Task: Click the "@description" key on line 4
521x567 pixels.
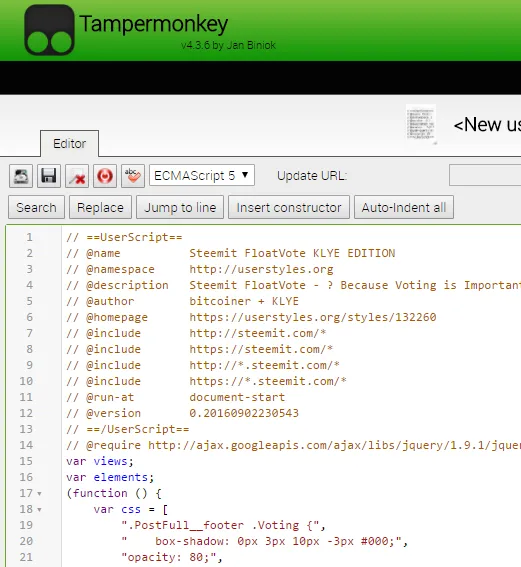Action: tap(127, 285)
